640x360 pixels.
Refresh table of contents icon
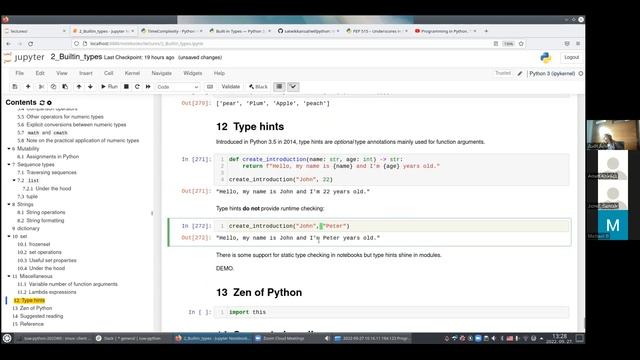click(x=42, y=103)
